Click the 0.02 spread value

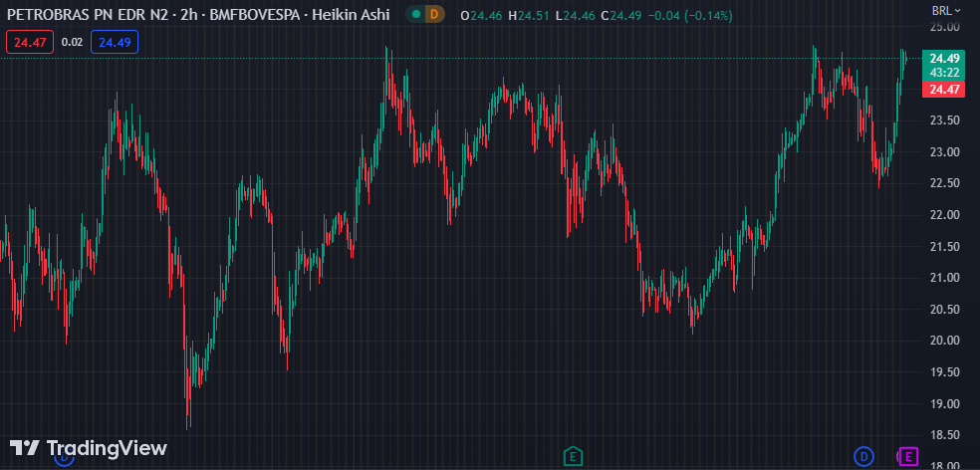72,41
